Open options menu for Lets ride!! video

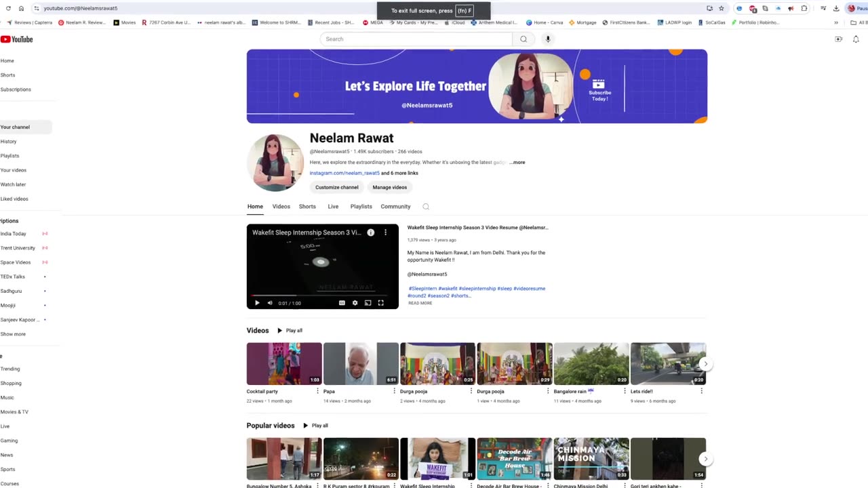701,391
